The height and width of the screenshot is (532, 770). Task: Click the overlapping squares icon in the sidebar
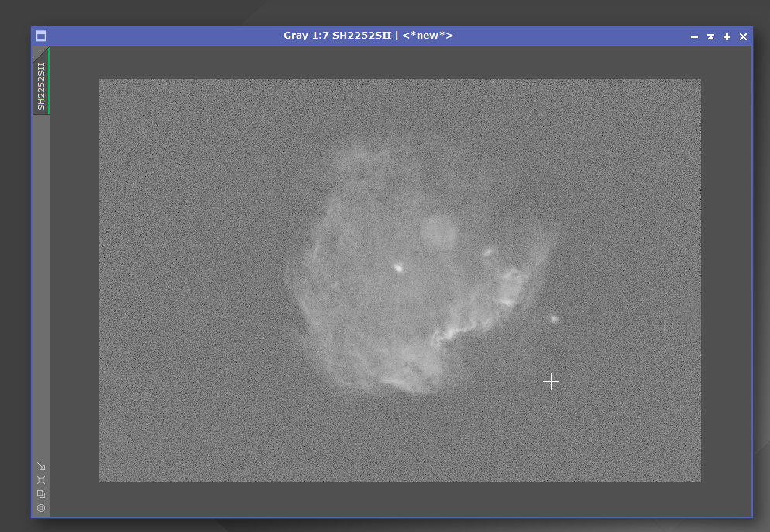[x=41, y=494]
